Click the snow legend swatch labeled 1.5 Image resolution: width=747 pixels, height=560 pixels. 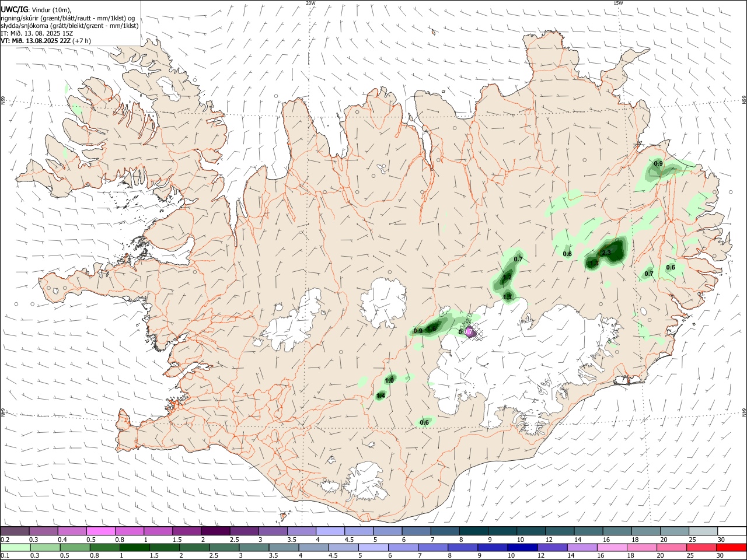click(186, 531)
